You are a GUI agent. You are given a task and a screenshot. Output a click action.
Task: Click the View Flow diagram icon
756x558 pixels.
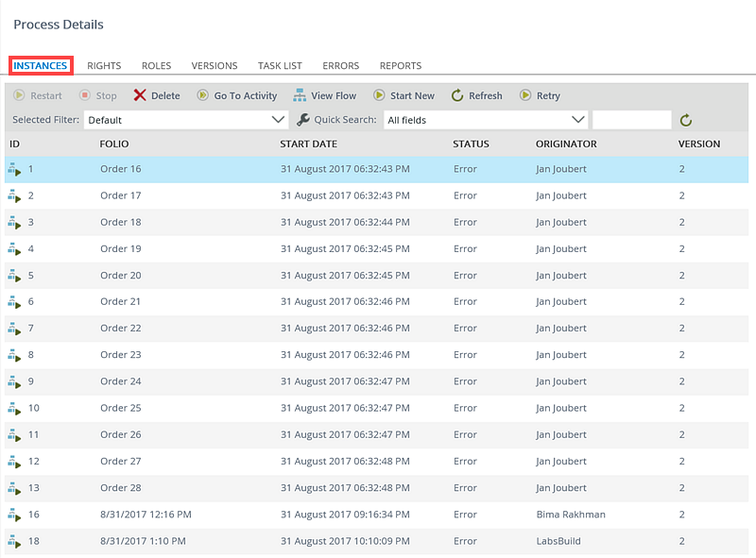pyautogui.click(x=300, y=95)
